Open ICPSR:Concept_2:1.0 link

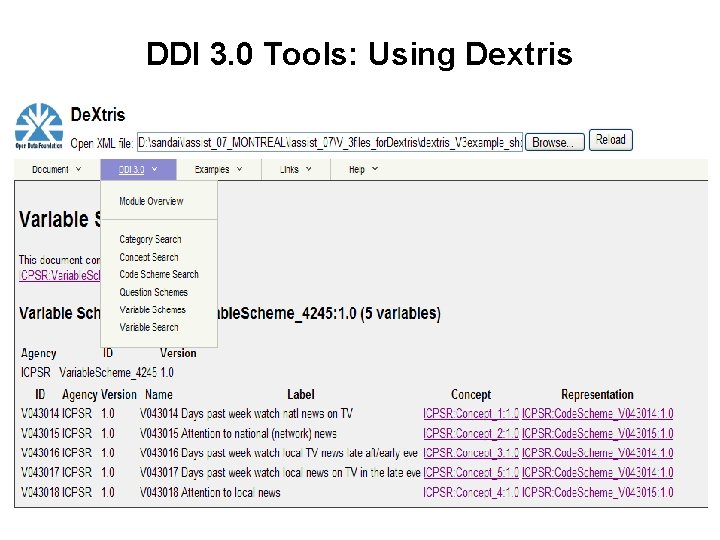tap(471, 433)
